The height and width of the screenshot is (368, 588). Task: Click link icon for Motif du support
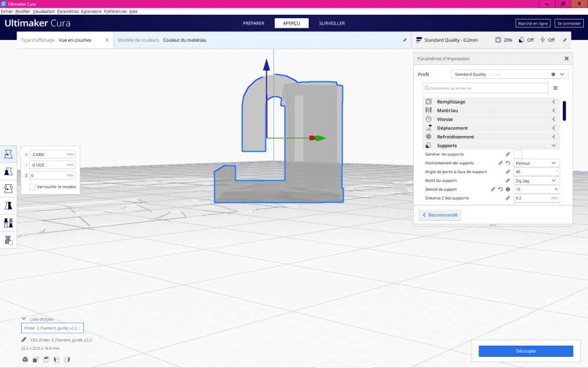(x=508, y=181)
